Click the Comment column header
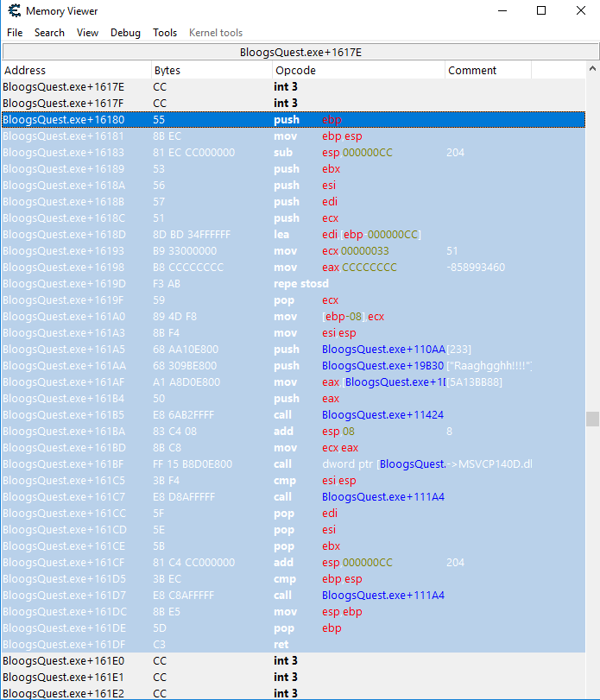Viewport: 600px width, 700px height. tap(489, 70)
